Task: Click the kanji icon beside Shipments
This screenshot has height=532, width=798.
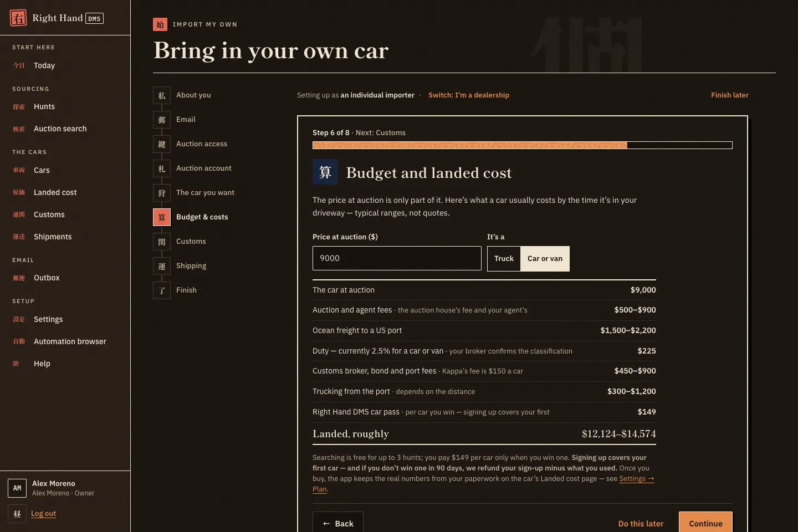Action: pyautogui.click(x=19, y=237)
